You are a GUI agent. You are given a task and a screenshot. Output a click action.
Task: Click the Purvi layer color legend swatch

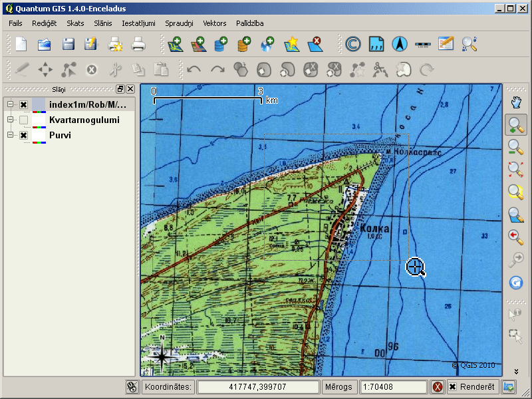tap(39, 136)
